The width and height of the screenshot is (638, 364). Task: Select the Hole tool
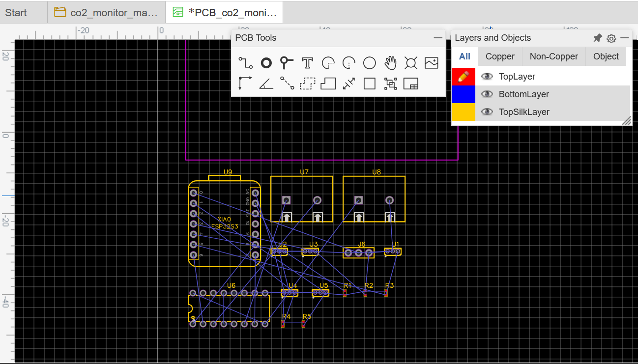[411, 63]
